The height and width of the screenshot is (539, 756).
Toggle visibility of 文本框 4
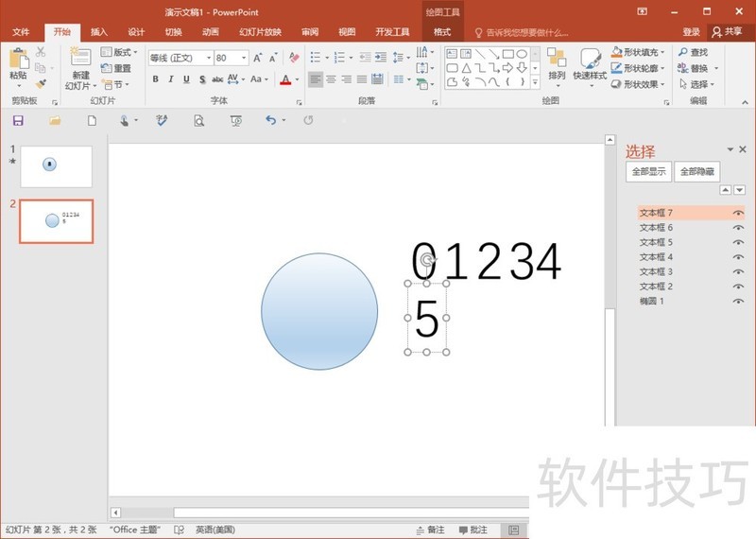pos(738,257)
